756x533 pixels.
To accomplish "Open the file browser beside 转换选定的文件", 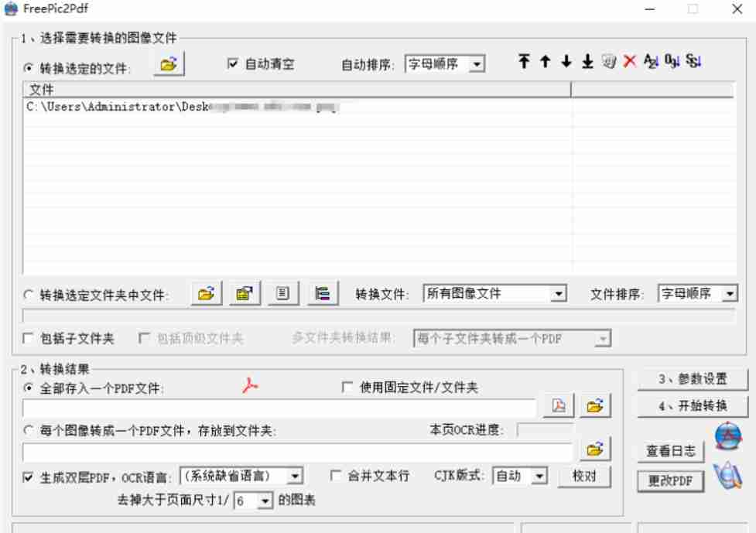I will pyautogui.click(x=169, y=64).
